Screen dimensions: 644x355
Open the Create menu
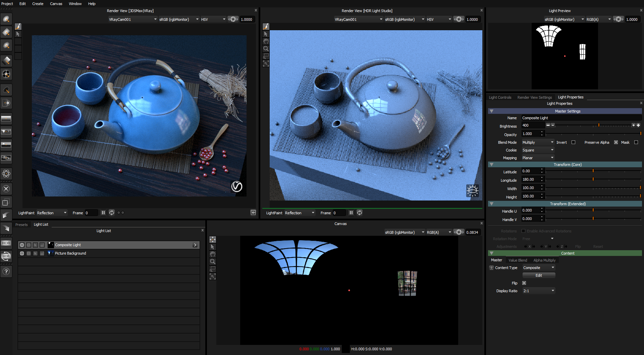click(38, 4)
